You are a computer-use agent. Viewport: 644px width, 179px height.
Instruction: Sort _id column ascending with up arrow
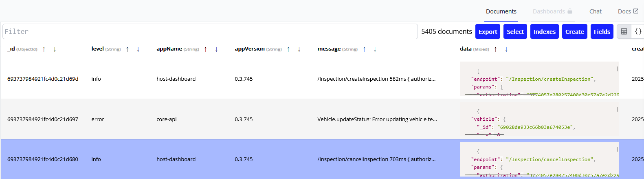pos(44,49)
